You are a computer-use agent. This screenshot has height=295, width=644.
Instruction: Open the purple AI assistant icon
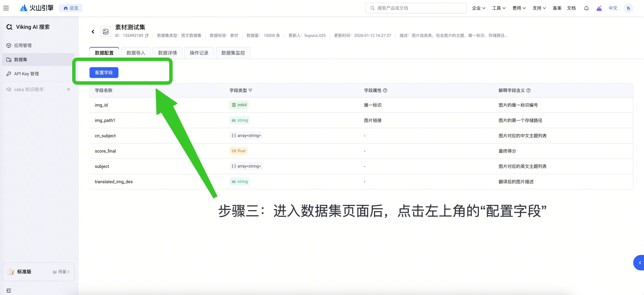pos(599,8)
